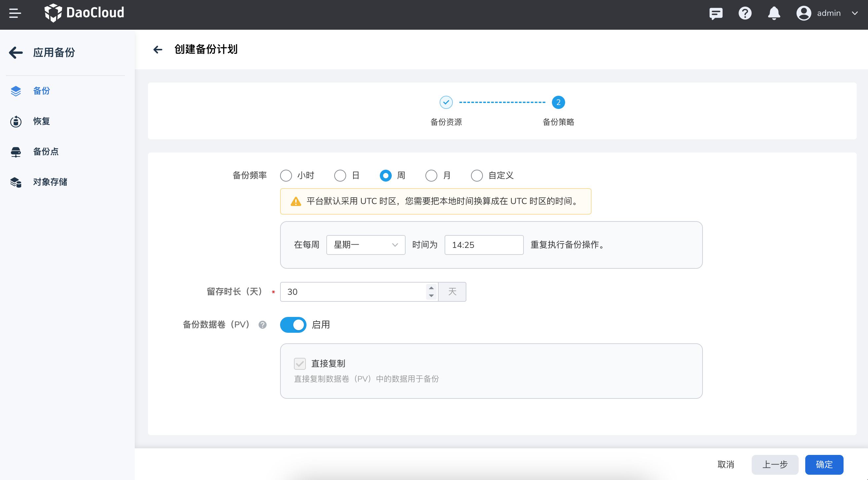Click the 上一步 button
This screenshot has width=868, height=480.
(775, 464)
